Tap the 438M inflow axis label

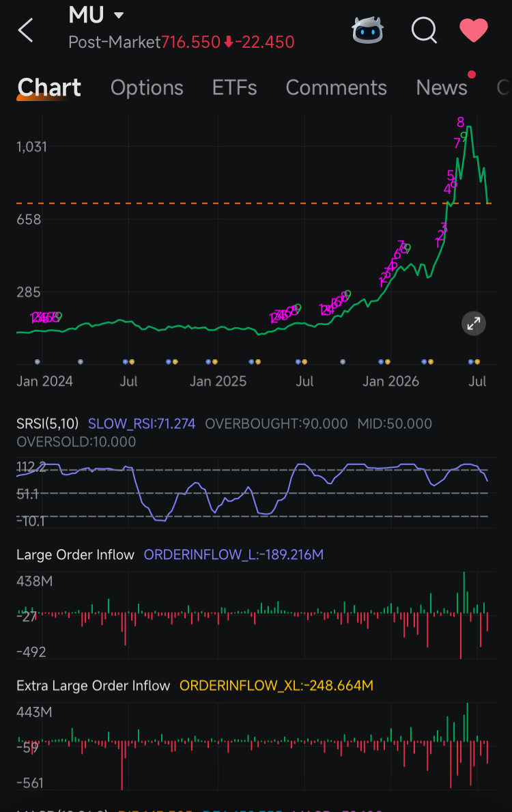pos(34,581)
